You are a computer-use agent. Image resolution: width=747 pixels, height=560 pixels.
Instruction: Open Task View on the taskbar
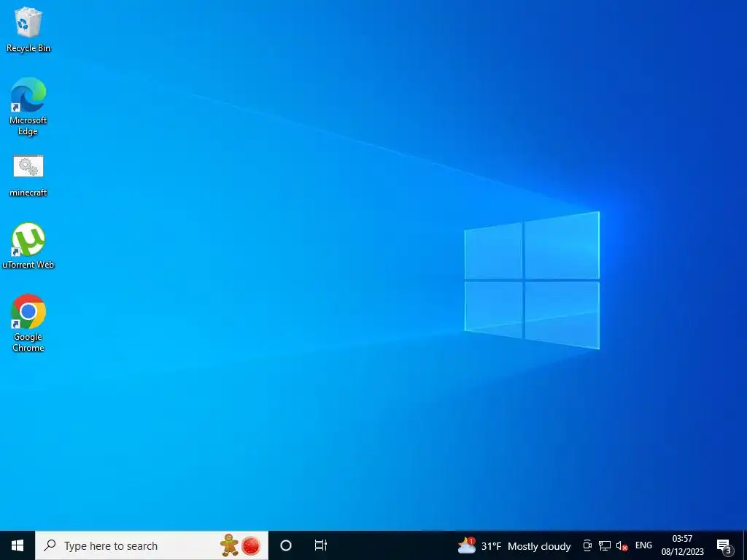tap(321, 545)
